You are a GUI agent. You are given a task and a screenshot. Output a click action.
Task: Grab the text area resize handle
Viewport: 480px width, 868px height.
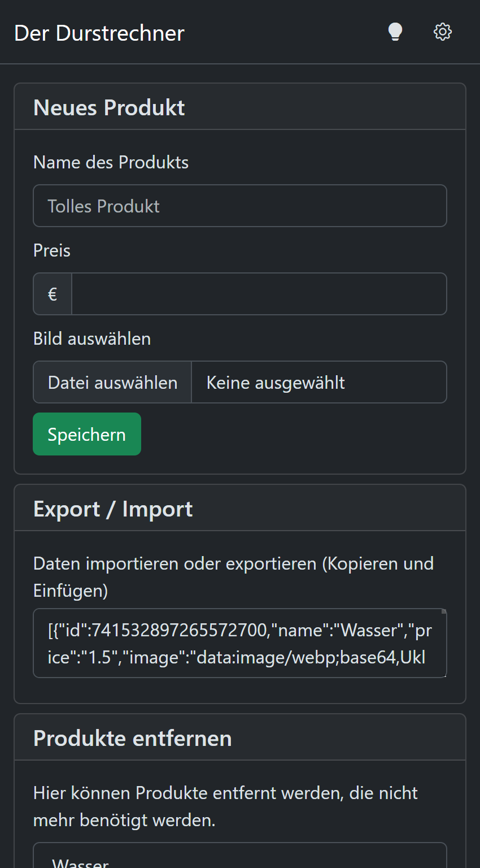coord(444,612)
